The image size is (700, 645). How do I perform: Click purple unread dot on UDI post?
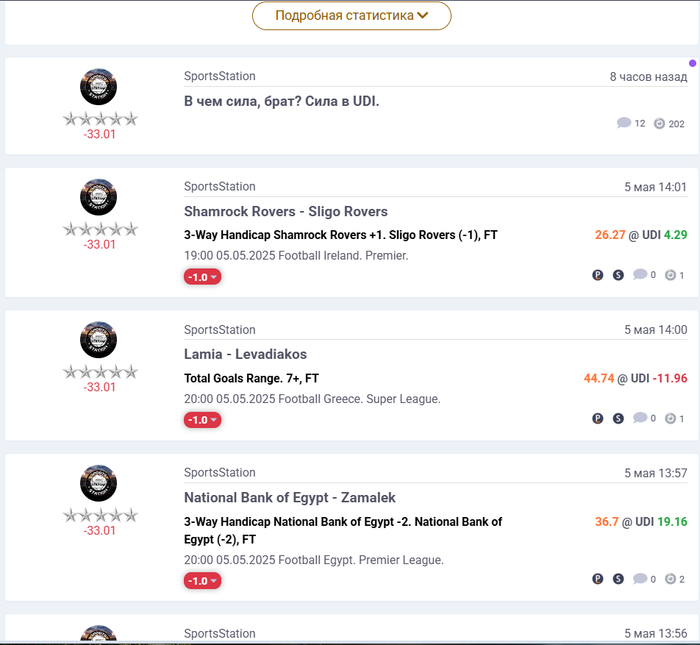(x=692, y=63)
